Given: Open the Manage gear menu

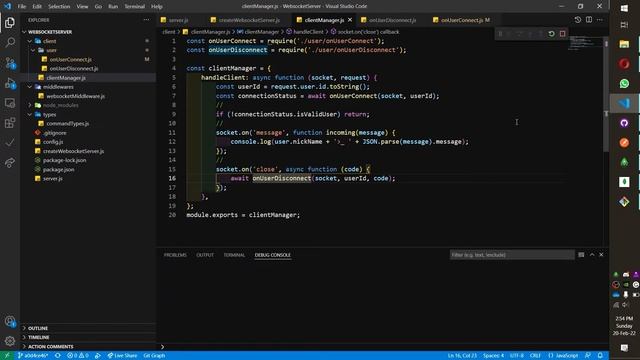Looking at the screenshot, I should 10,341.
